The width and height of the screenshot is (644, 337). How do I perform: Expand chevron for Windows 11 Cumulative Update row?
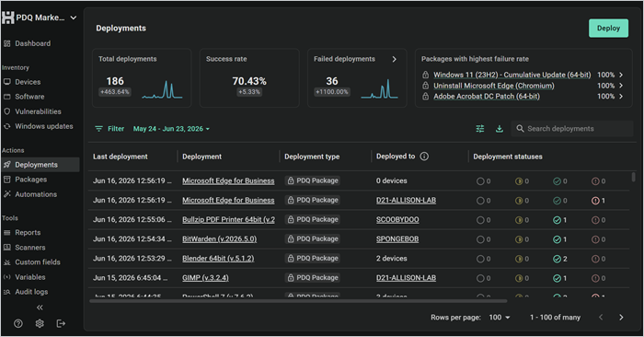tap(621, 75)
